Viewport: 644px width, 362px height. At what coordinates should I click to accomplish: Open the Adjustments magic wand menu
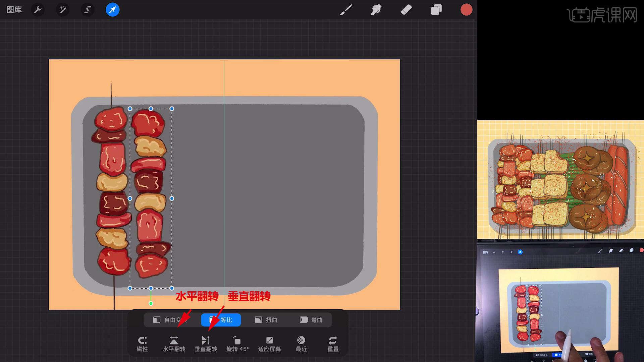63,10
